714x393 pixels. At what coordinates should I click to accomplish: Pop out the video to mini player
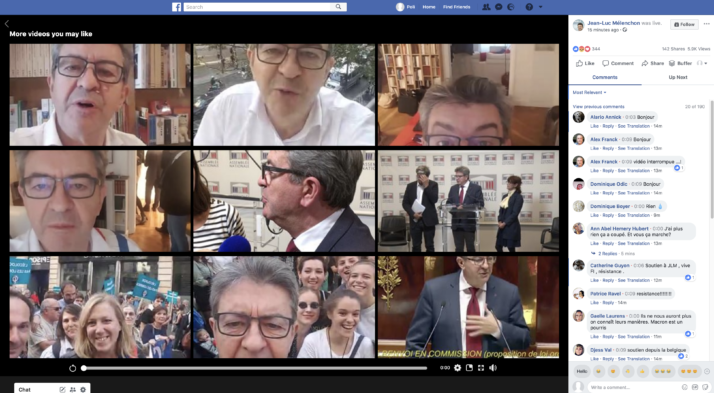point(469,368)
